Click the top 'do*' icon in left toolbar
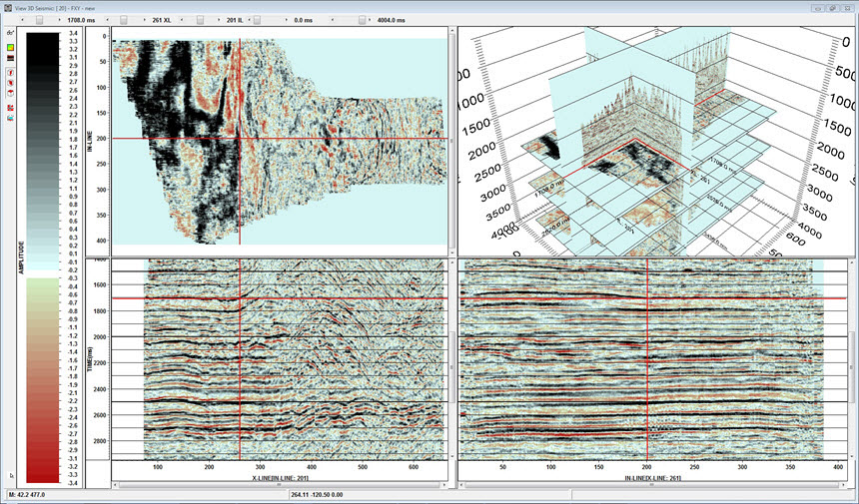 pos(10,34)
